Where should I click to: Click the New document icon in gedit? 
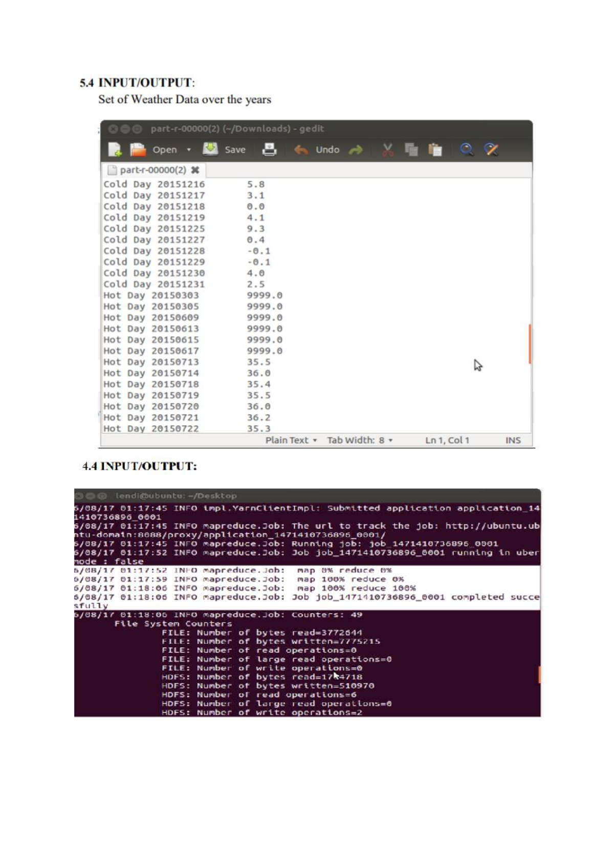(115, 149)
